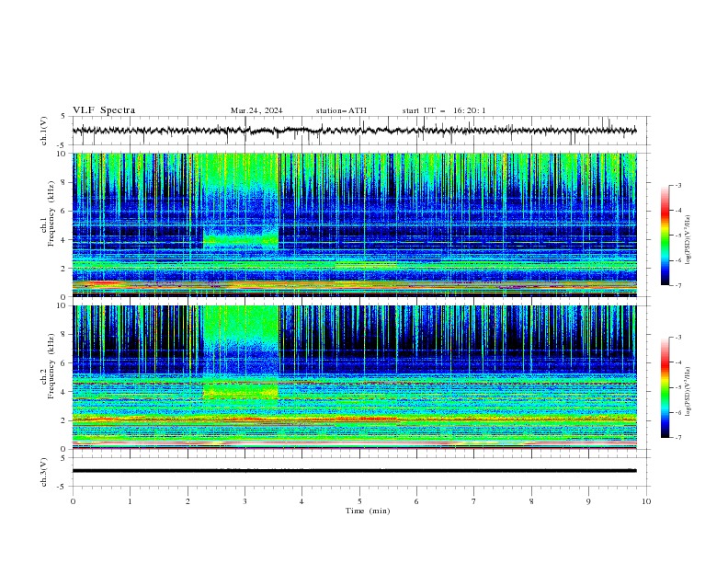Click the time axis tick label "8"

[531, 501]
